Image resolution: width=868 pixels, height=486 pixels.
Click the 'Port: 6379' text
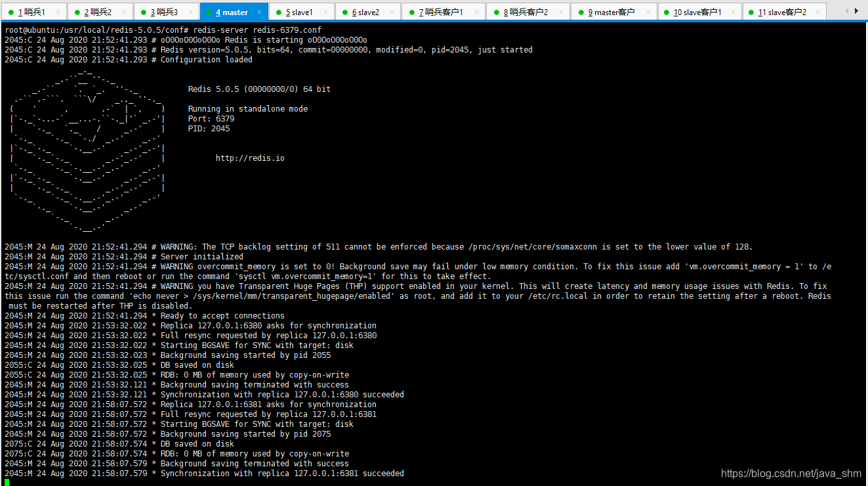(211, 119)
